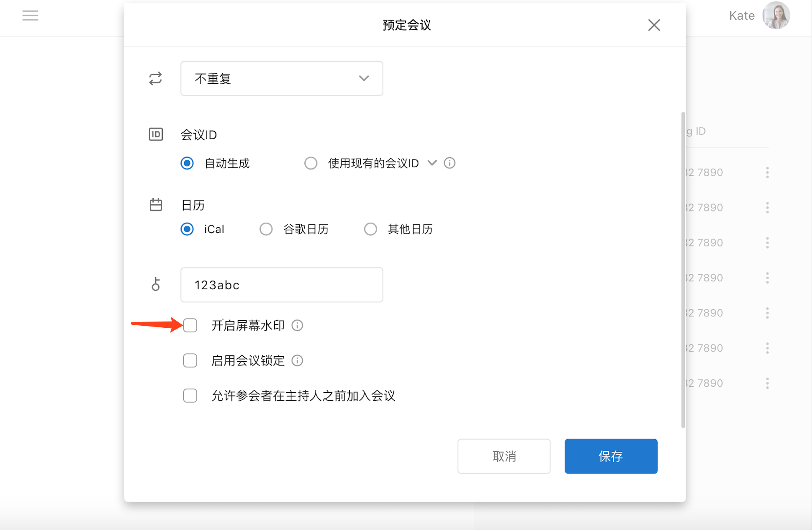812x530 pixels.
Task: Click the 取消 cancel button
Action: tap(504, 456)
